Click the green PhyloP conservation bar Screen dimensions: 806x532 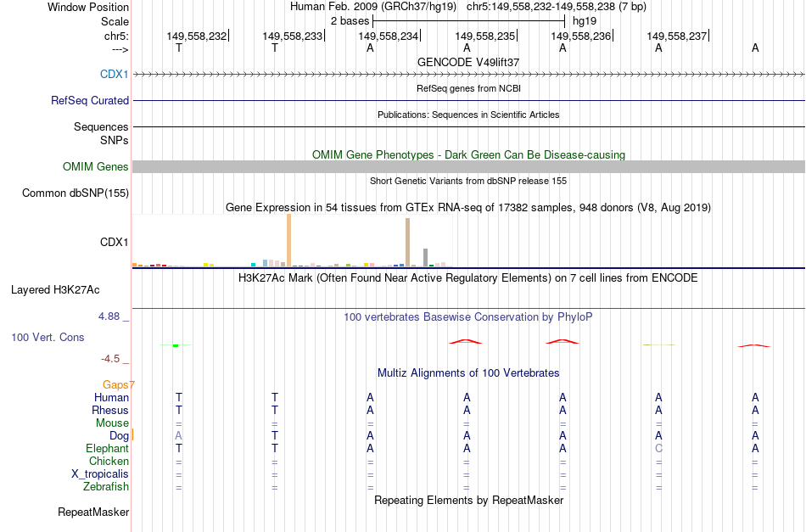click(x=176, y=345)
